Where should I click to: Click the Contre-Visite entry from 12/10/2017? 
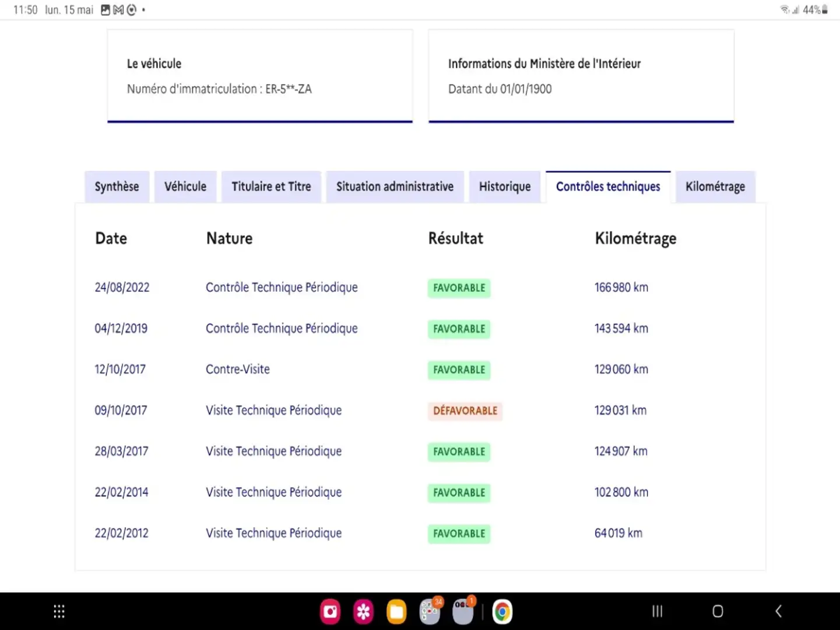click(238, 369)
